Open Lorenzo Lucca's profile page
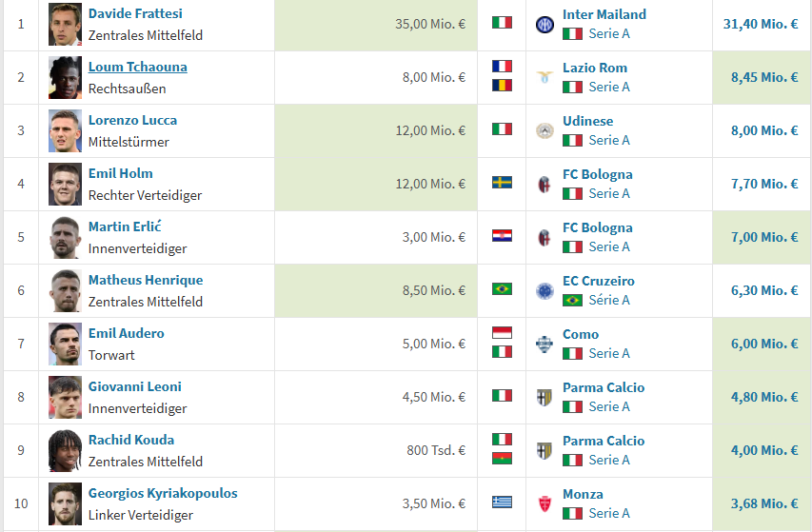 pyautogui.click(x=132, y=120)
